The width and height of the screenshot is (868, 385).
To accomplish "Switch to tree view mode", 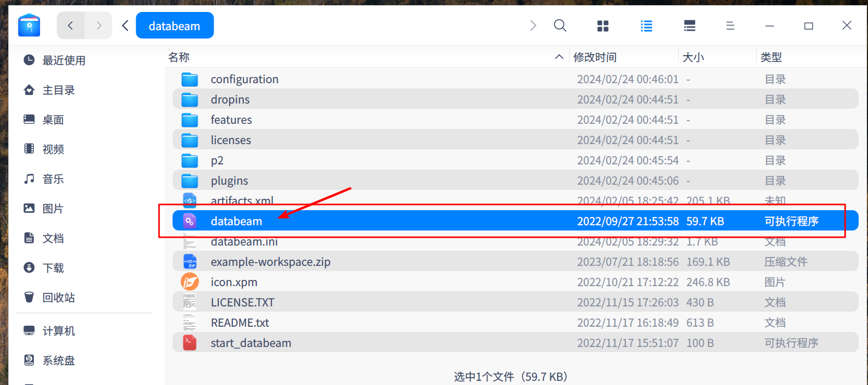I will [x=690, y=26].
